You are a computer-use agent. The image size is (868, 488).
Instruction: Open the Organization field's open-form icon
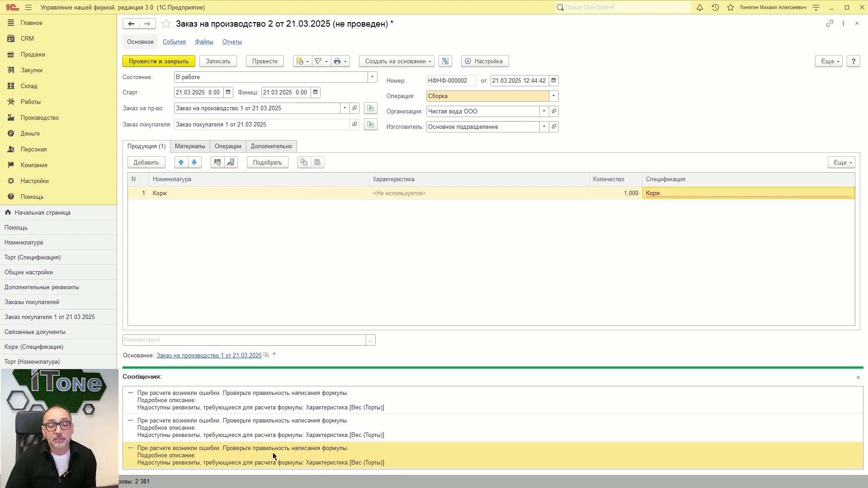click(554, 111)
